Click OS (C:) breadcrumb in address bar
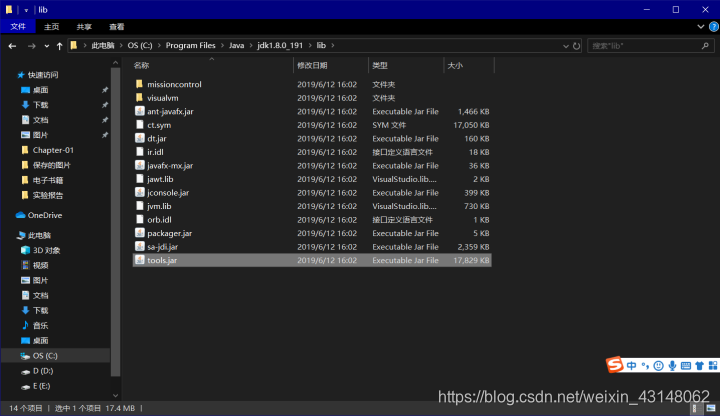 (140, 45)
